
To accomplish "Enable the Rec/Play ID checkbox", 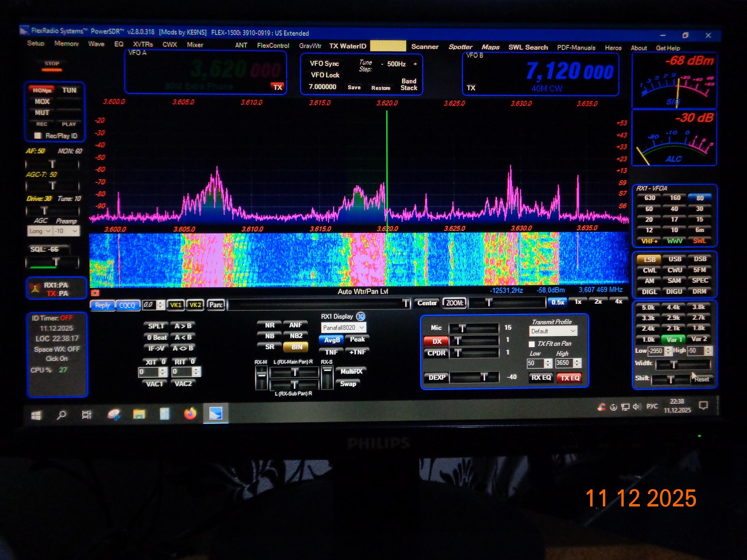I will 37,136.
